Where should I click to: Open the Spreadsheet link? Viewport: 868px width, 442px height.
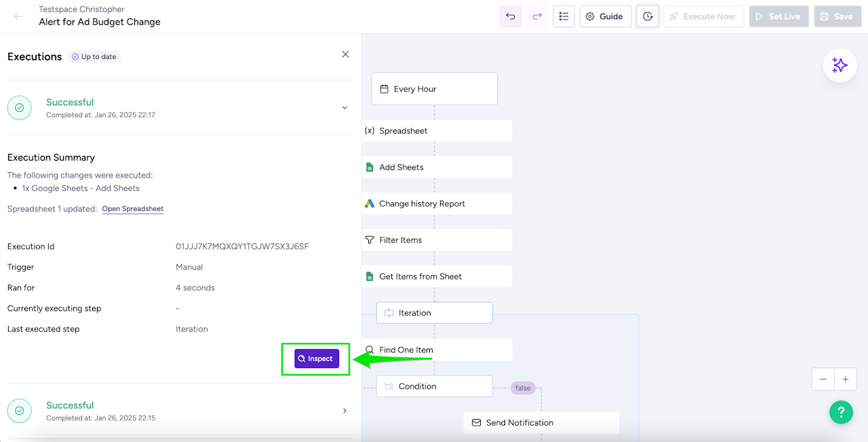[133, 209]
